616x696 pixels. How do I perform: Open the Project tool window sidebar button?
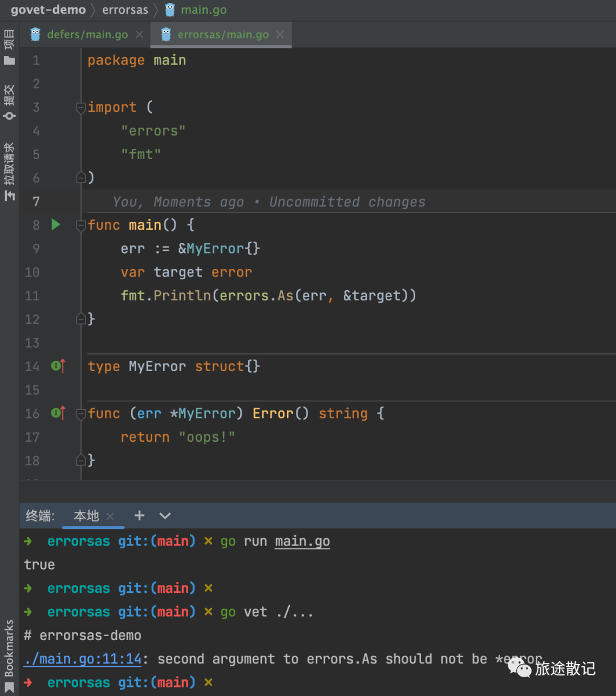pos(9,48)
